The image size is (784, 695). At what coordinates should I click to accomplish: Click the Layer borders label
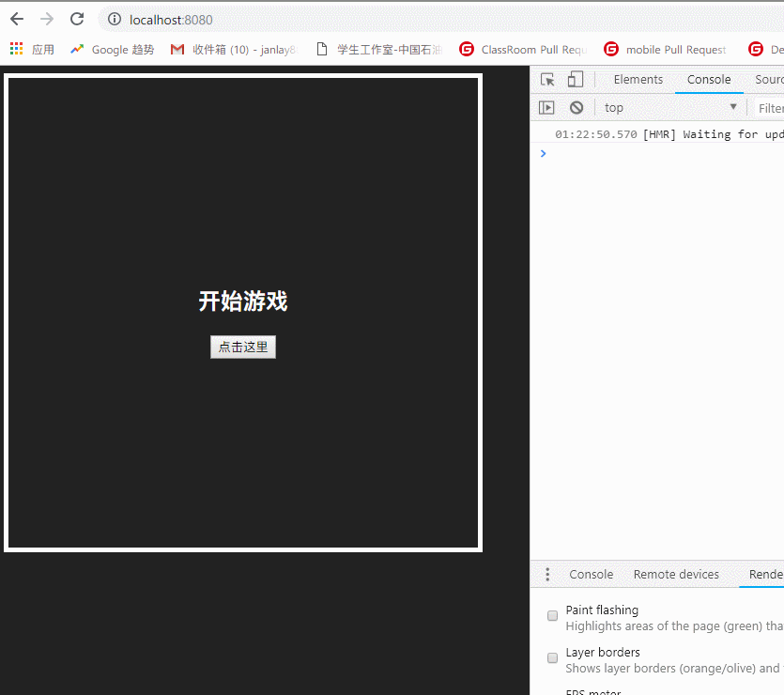(603, 652)
